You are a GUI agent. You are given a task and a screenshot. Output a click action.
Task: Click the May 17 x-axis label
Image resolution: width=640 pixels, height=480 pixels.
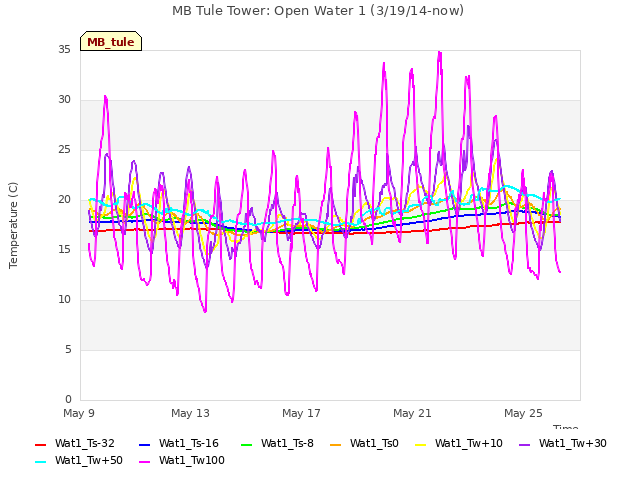pos(301,413)
